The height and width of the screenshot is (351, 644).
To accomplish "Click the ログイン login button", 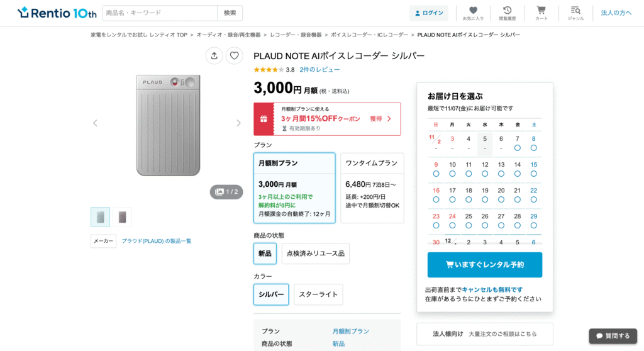I will click(x=429, y=13).
